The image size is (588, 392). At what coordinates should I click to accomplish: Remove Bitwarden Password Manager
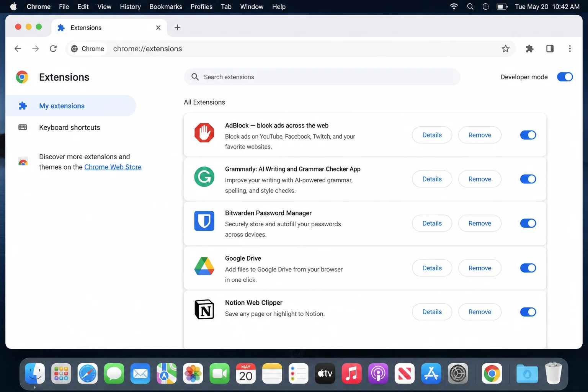coord(480,223)
